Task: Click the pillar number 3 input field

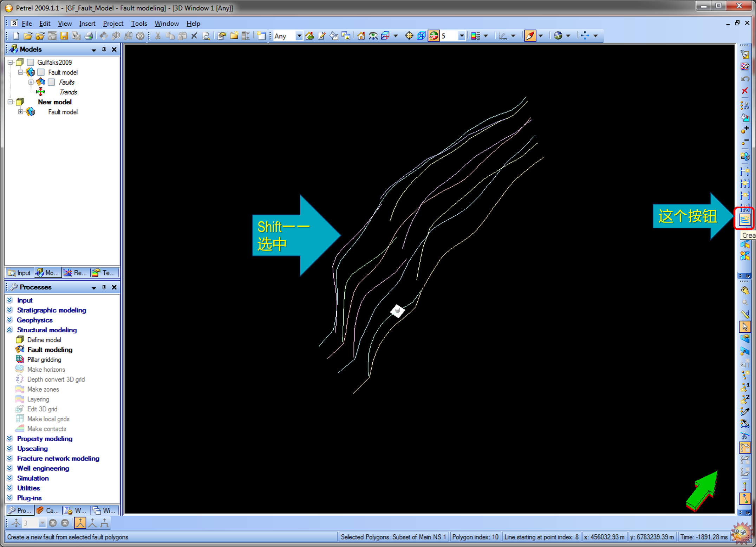Action: (x=30, y=523)
